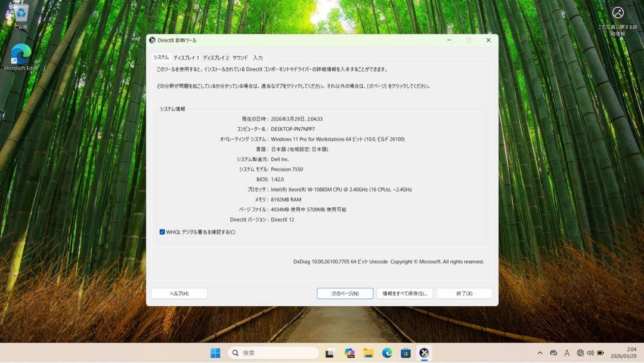Close the DirectX diagnostic window
The image size is (644, 363).
488,40
